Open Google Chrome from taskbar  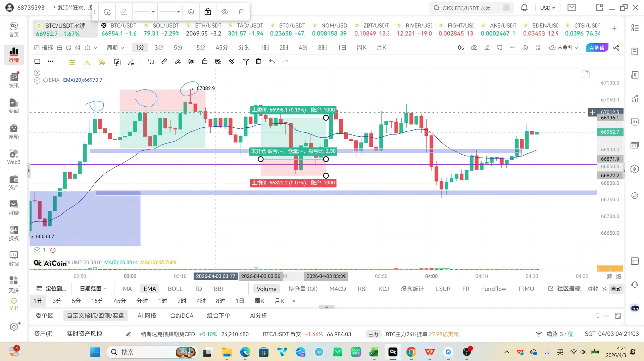pyautogui.click(x=411, y=352)
